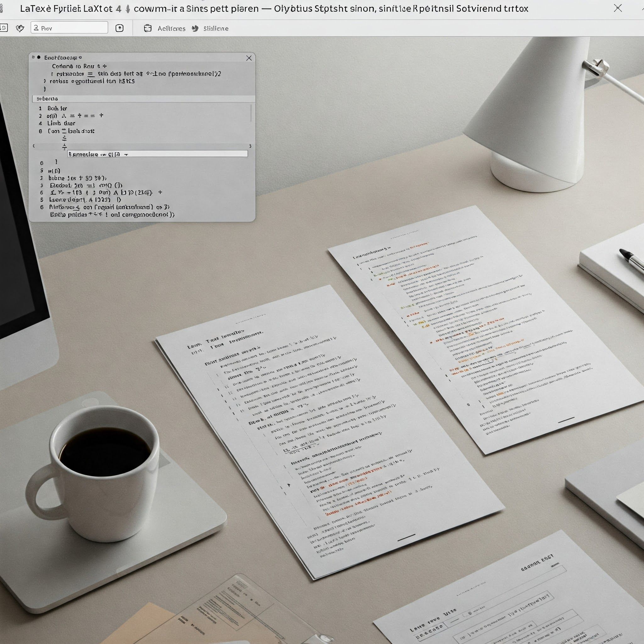The height and width of the screenshot is (644, 644).
Task: Focus the white text box inside the code panel
Action: (x=158, y=154)
